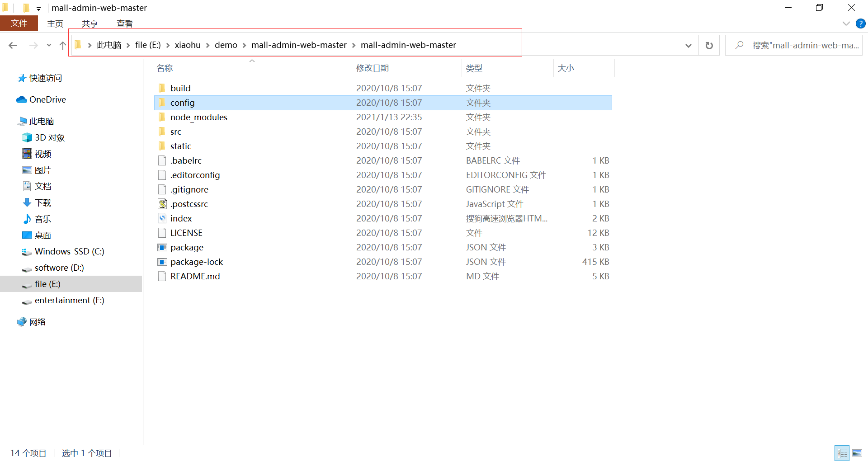The height and width of the screenshot is (461, 868).
Task: Open Network (网络) in sidebar
Action: 32,322
